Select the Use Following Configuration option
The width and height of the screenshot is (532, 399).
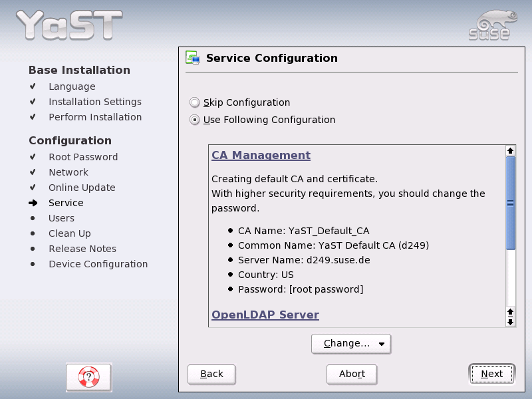click(x=194, y=120)
